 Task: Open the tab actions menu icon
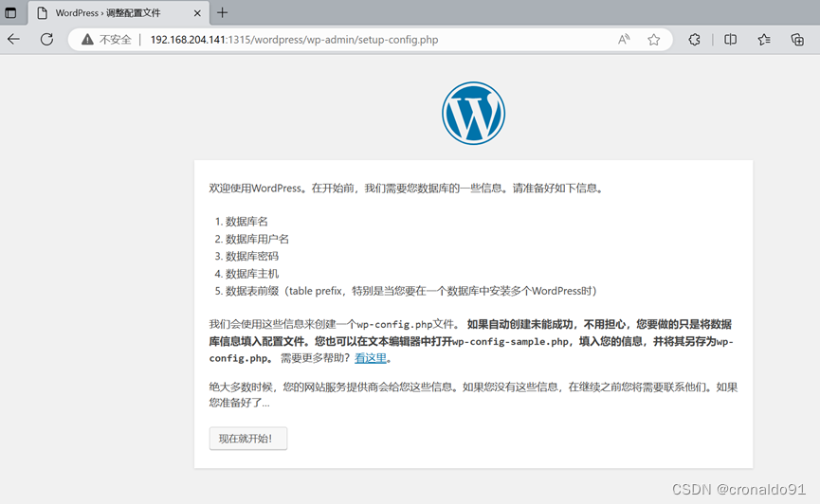10,12
